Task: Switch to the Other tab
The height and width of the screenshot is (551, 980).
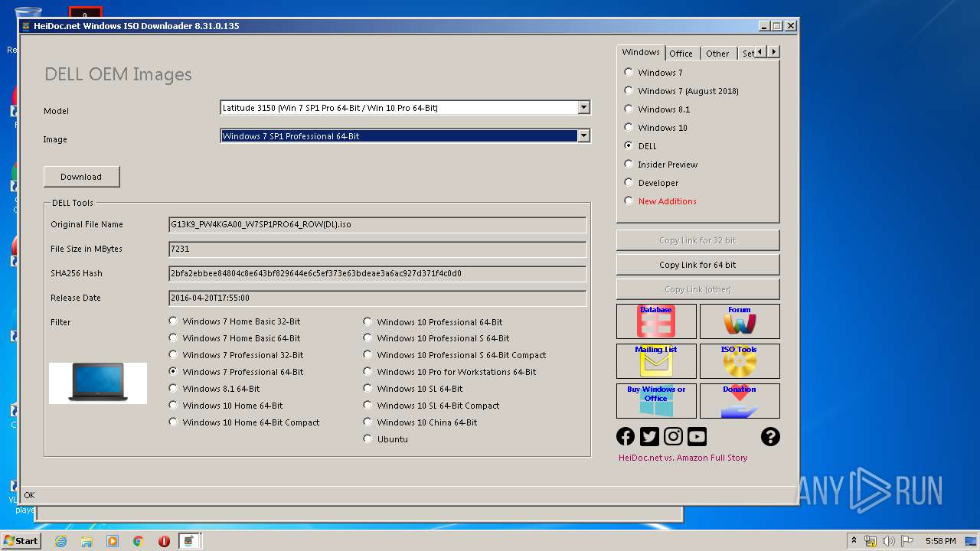Action: (717, 54)
